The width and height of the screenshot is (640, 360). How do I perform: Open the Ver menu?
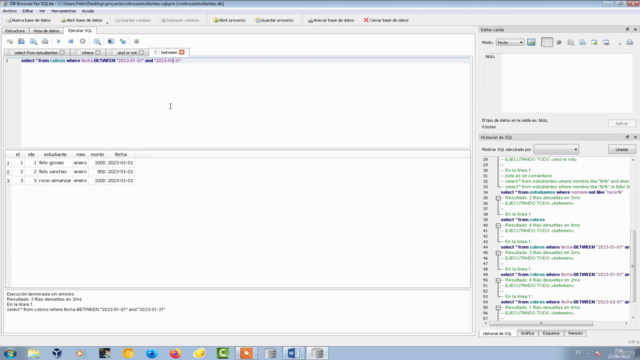click(x=42, y=11)
